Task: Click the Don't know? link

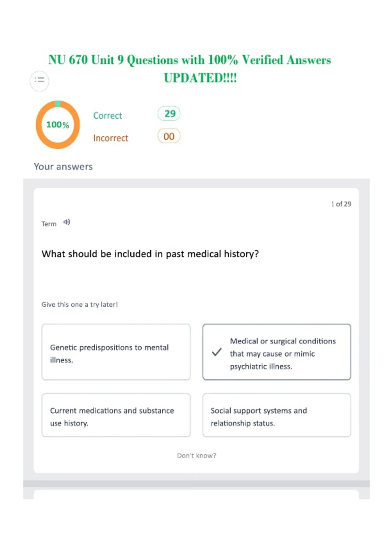Action: point(197,455)
